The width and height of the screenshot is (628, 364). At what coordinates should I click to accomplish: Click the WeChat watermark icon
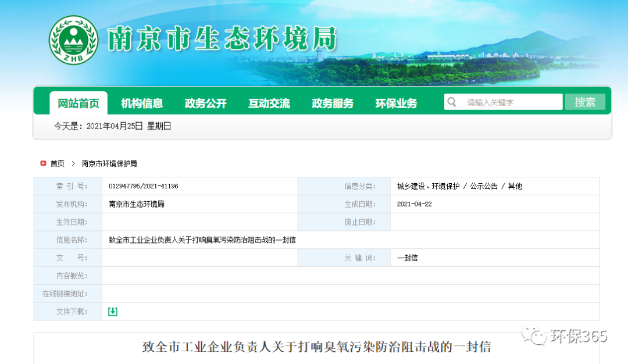(533, 336)
